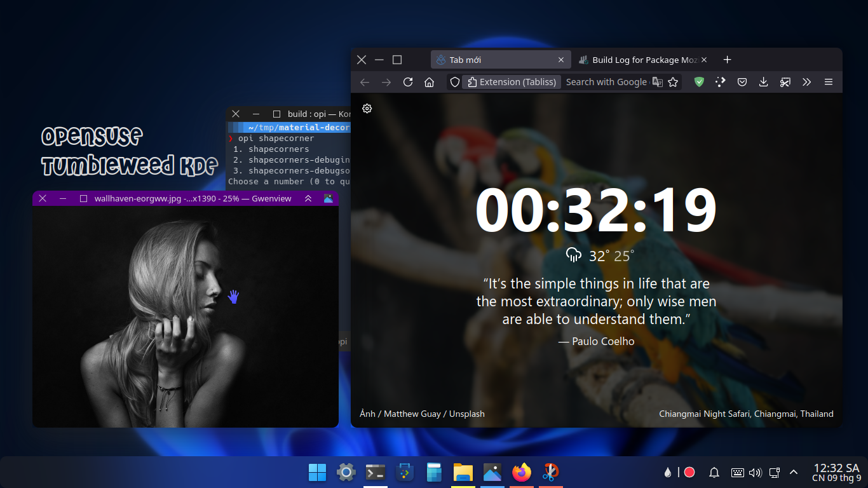Click option '1. shapecorners' in Konsole
868x488 pixels.
271,149
